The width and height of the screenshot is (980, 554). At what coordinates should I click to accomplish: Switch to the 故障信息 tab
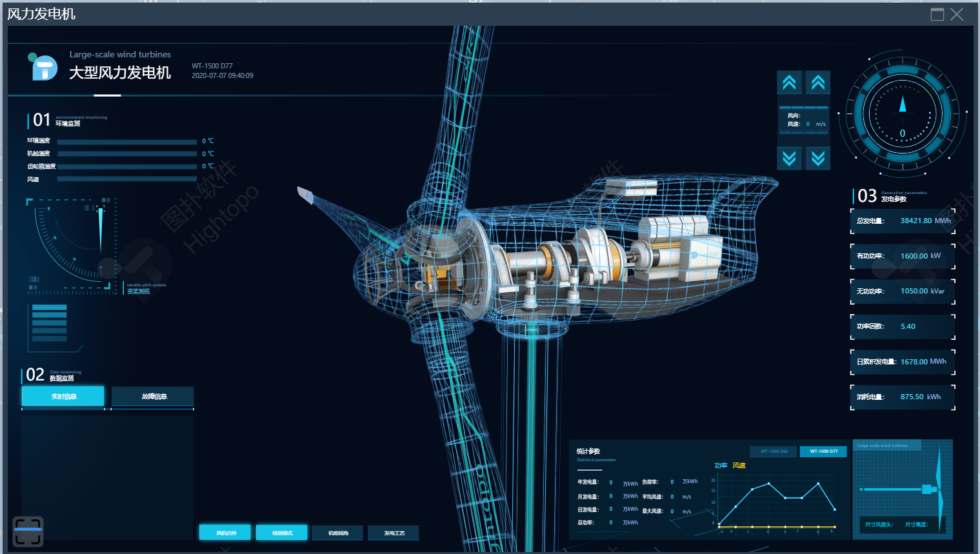coord(153,397)
